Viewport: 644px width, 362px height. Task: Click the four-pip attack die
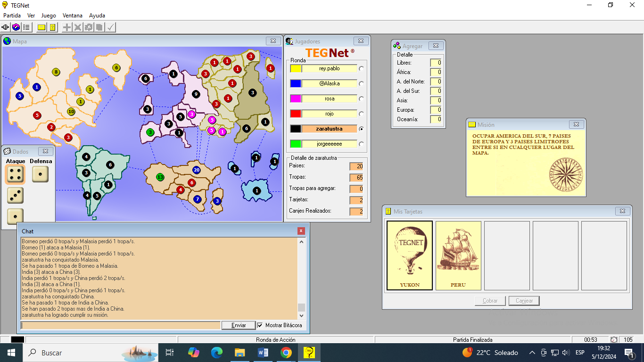(x=15, y=174)
